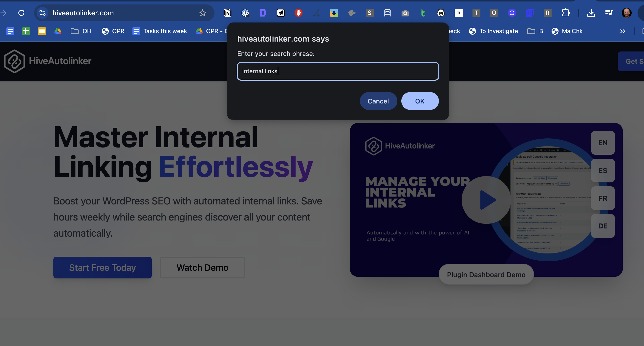The width and height of the screenshot is (644, 346).
Task: Cancel the search dialog
Action: point(378,101)
